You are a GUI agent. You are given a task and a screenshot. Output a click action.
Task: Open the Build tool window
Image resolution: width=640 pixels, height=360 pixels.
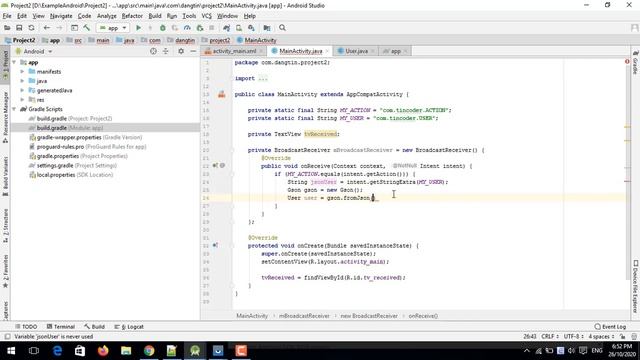point(95,327)
